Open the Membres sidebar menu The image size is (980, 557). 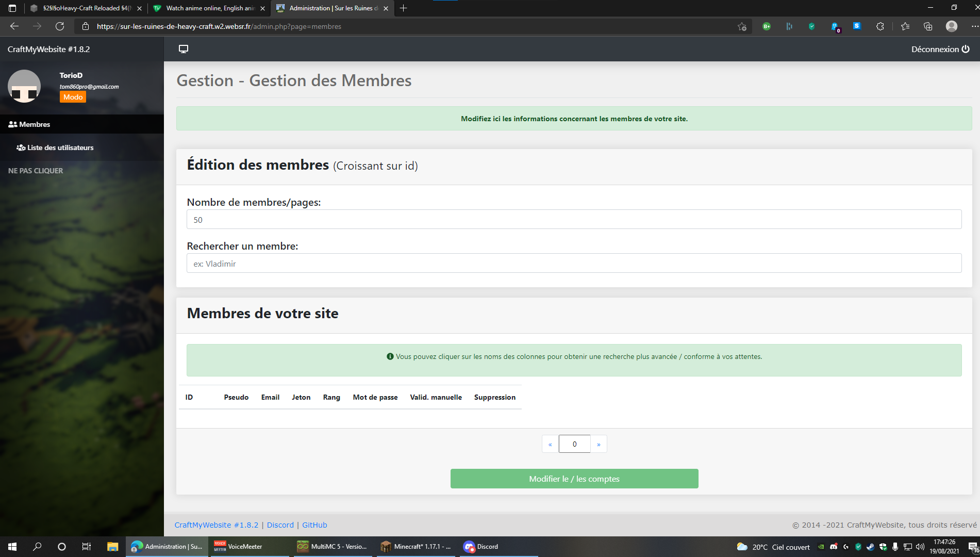tap(30, 124)
